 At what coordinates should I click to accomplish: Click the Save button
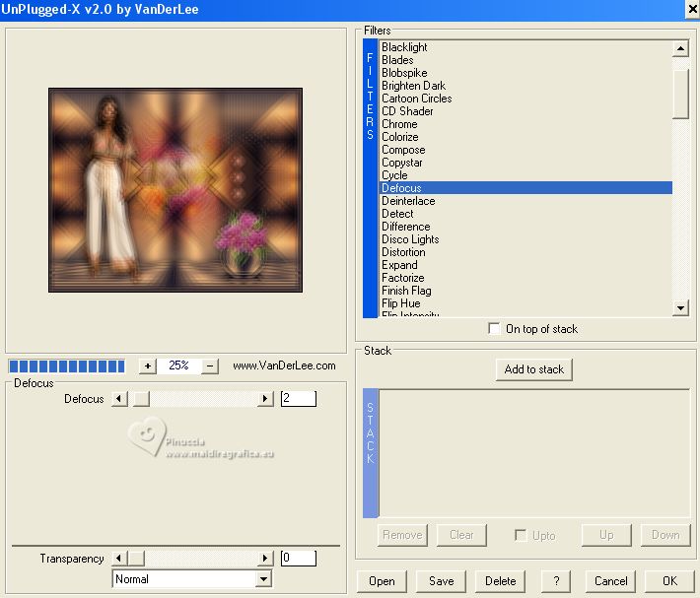point(441,581)
